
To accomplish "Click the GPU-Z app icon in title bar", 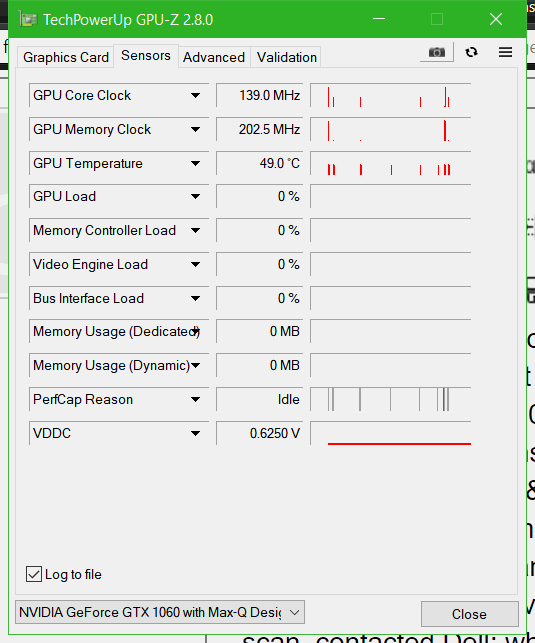I will click(x=27, y=19).
